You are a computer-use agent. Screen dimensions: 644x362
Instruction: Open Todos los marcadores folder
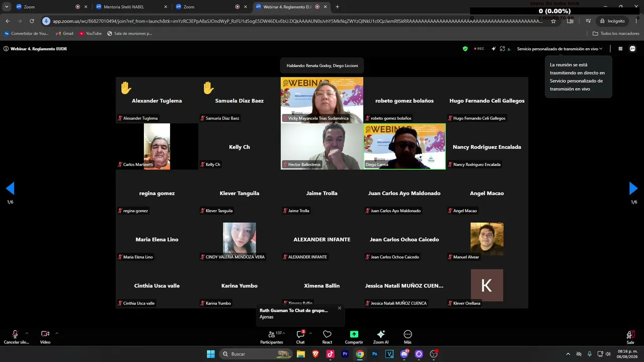click(616, 34)
